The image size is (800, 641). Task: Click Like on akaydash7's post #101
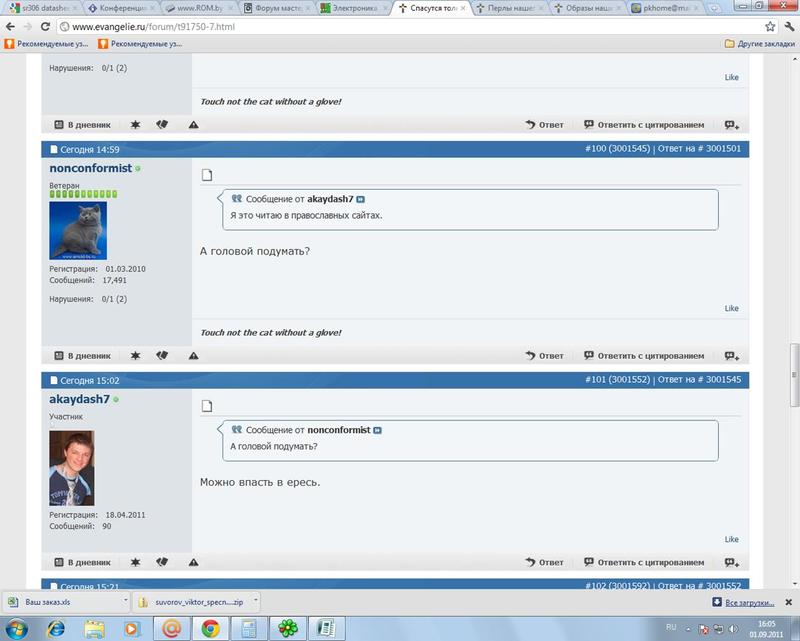tap(731, 539)
